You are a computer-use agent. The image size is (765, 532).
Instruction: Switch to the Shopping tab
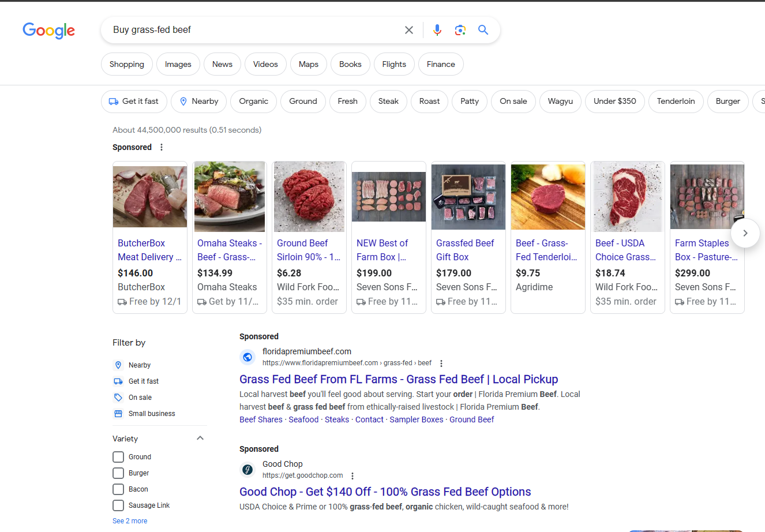127,64
